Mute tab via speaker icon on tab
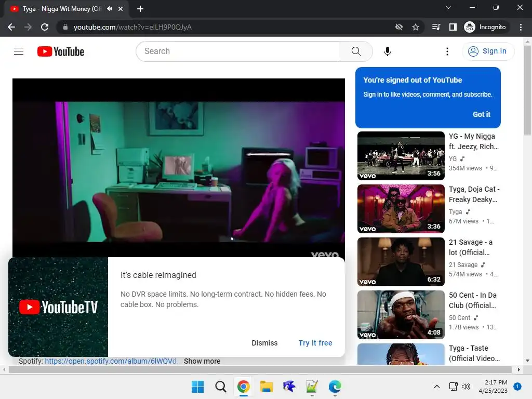Screen dimensions: 532x399 point(109,9)
